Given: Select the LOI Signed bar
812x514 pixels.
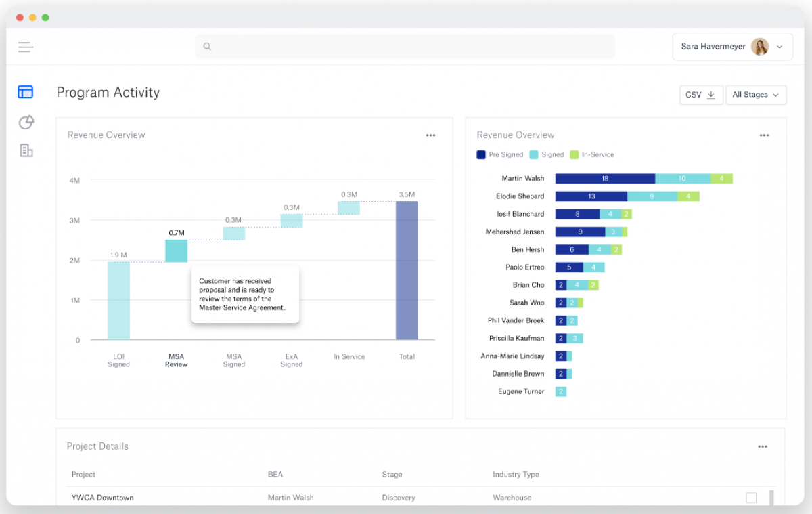Looking at the screenshot, I should click(118, 301).
